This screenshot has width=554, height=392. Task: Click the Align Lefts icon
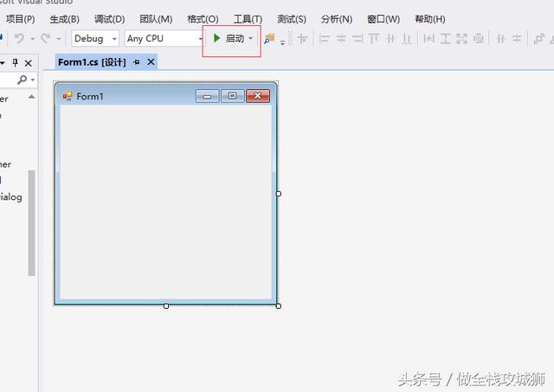(x=325, y=38)
